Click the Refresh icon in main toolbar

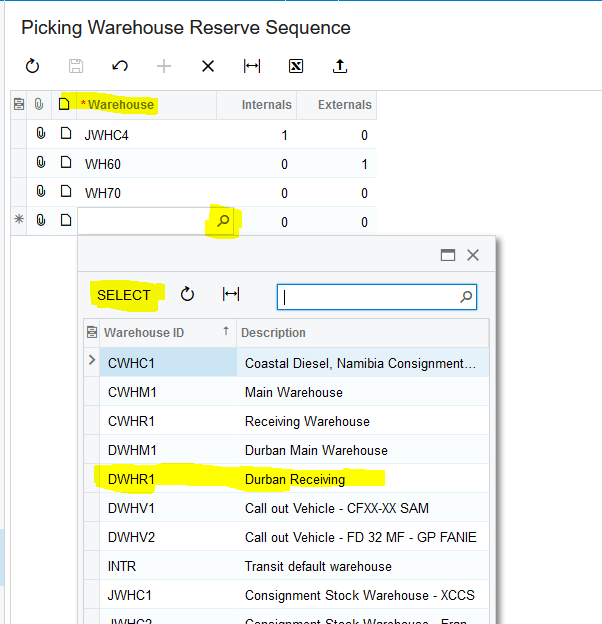(32, 66)
